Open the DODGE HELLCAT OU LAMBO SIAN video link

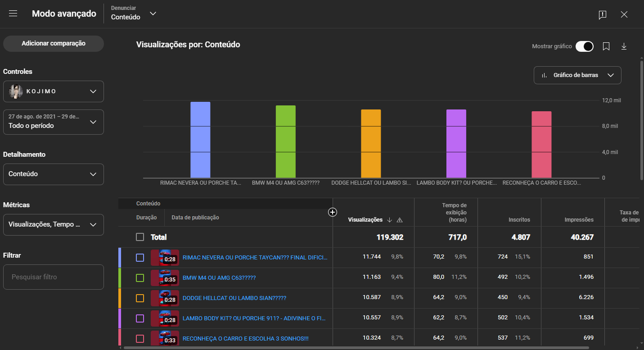[234, 298]
